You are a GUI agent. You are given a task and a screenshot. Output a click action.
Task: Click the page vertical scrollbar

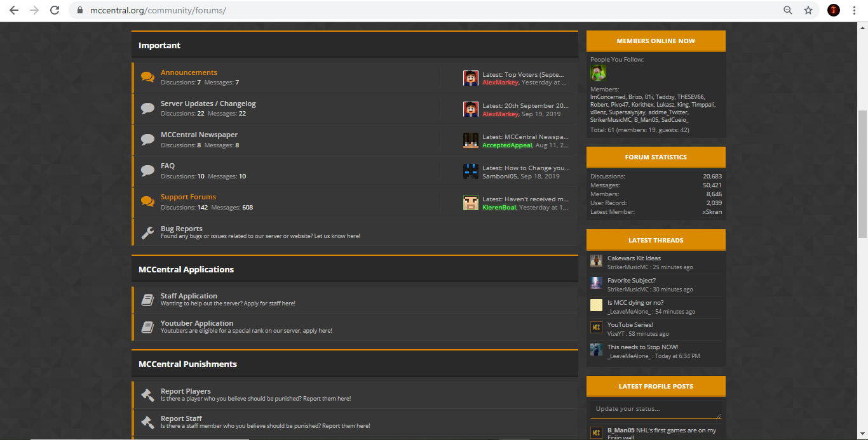point(862,174)
